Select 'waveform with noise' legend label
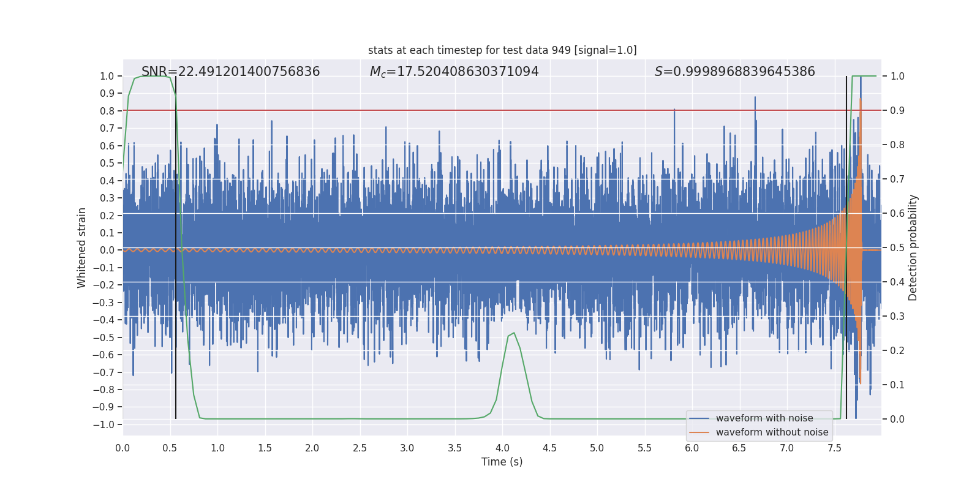The image size is (980, 490). pyautogui.click(x=764, y=418)
